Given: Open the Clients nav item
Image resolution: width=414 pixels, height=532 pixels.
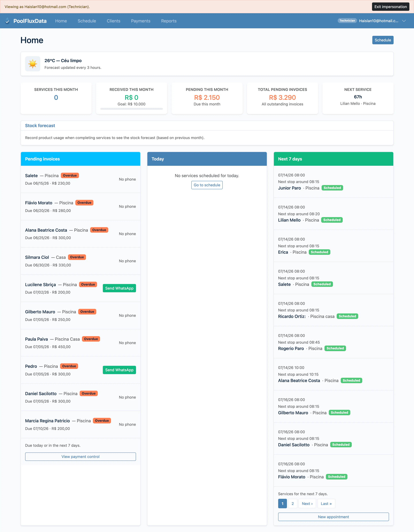Looking at the screenshot, I should coord(113,21).
